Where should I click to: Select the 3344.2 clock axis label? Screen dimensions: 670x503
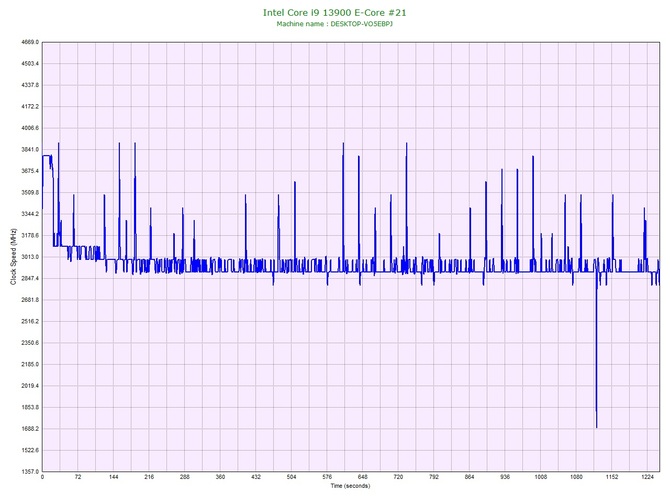pyautogui.click(x=30, y=214)
